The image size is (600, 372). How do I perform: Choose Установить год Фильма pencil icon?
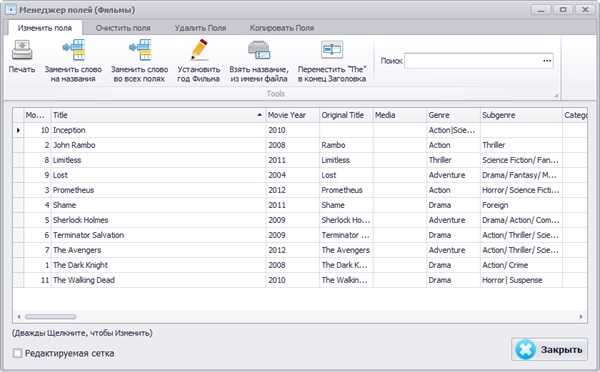coord(199,50)
